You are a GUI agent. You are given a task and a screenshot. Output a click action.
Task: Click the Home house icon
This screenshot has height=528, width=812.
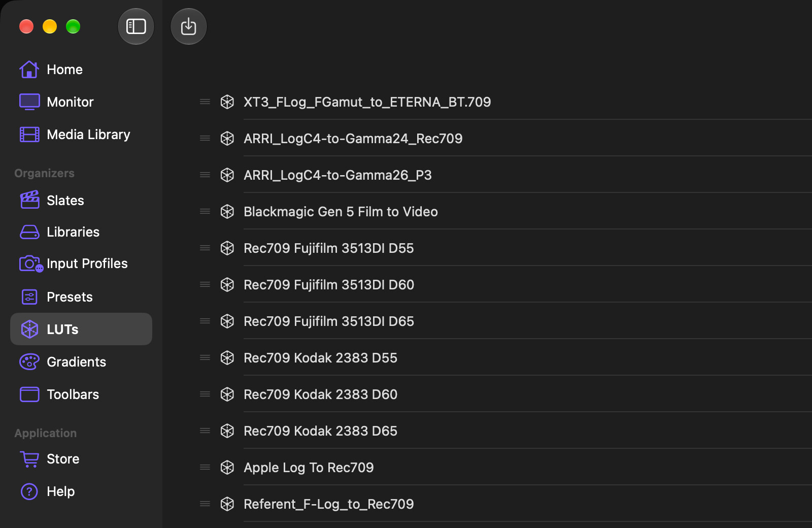29,69
